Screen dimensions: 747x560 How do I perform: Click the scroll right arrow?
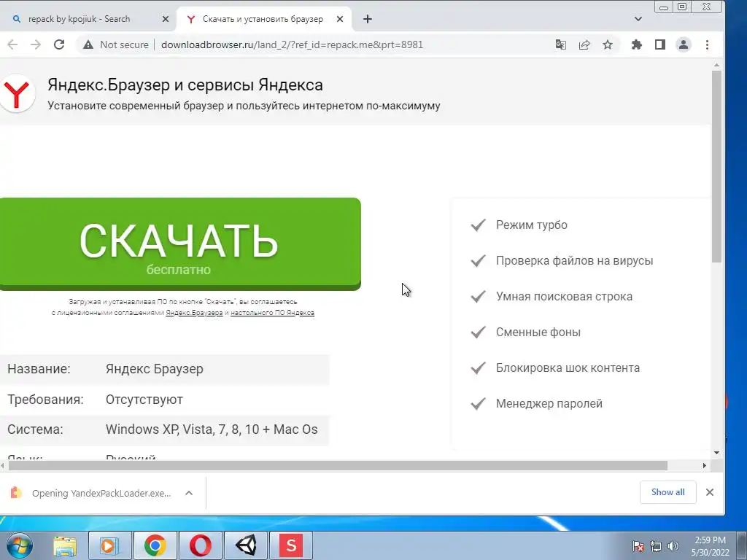(704, 465)
